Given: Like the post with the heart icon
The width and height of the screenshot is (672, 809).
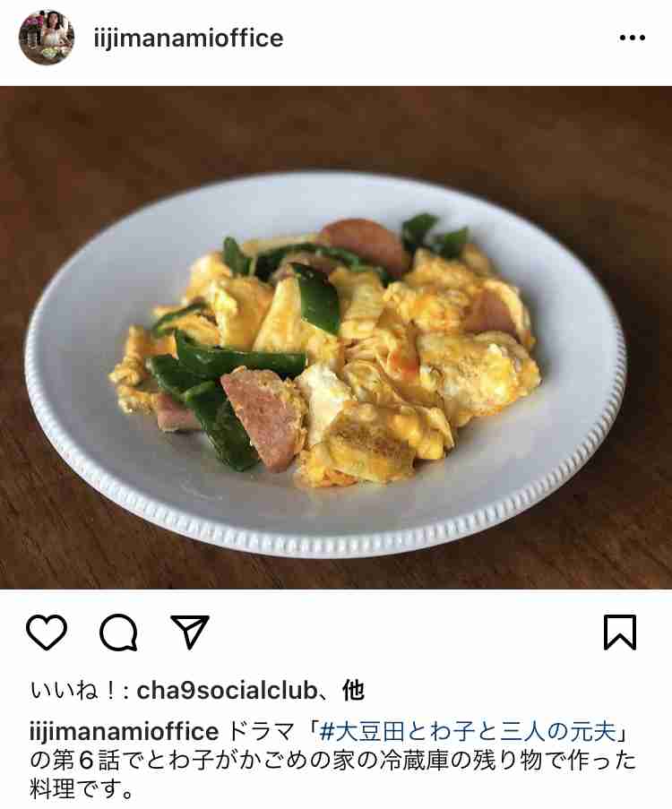Looking at the screenshot, I should (x=47, y=632).
